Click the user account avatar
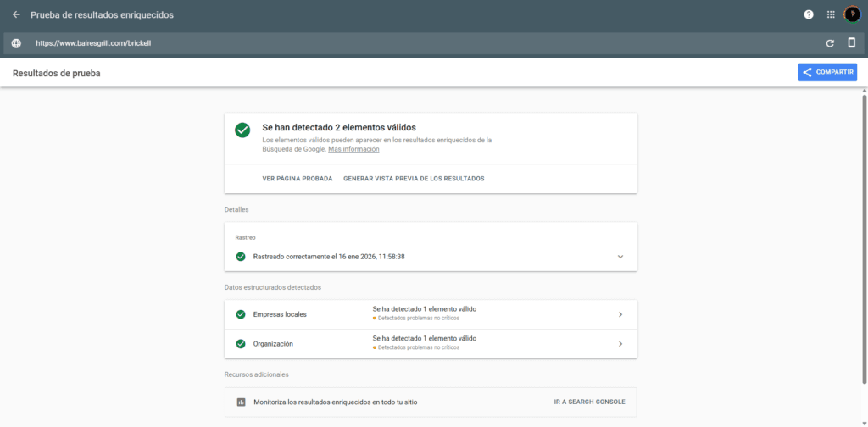Screen dimensions: 868x427 [x=852, y=14]
